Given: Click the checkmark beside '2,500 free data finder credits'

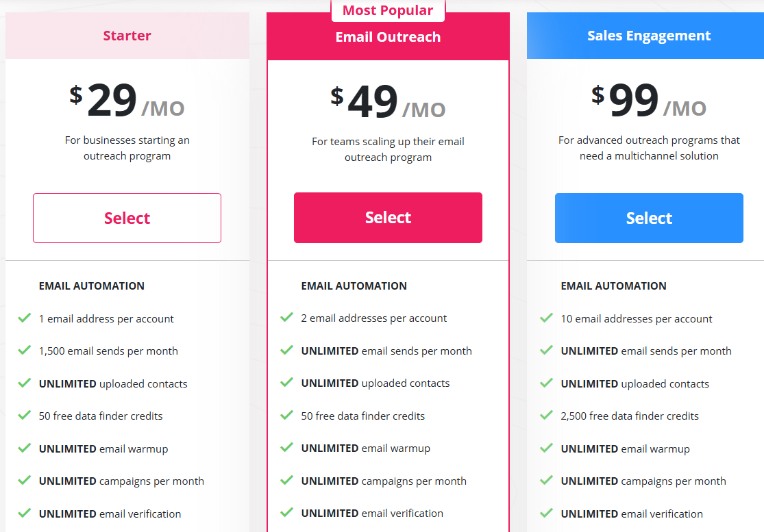Looking at the screenshot, I should [x=546, y=416].
